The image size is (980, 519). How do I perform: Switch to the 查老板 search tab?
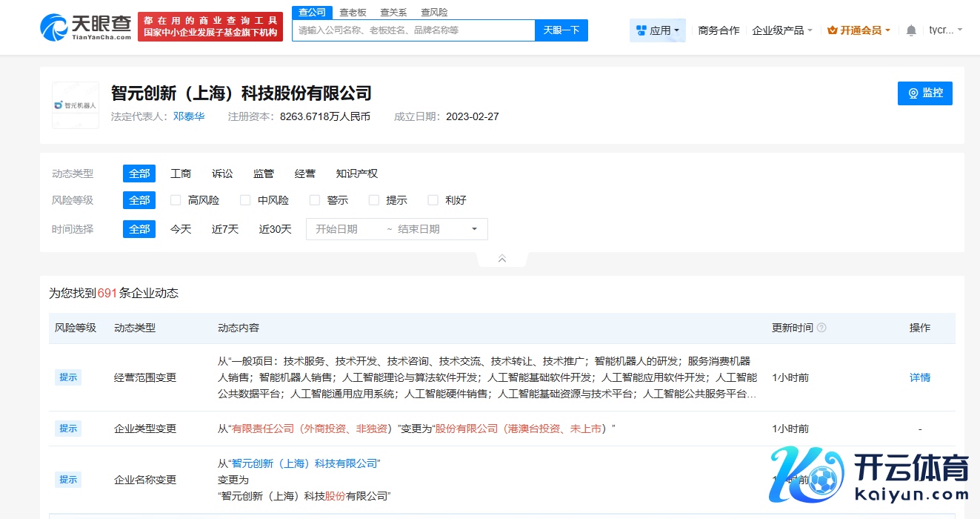(x=353, y=13)
